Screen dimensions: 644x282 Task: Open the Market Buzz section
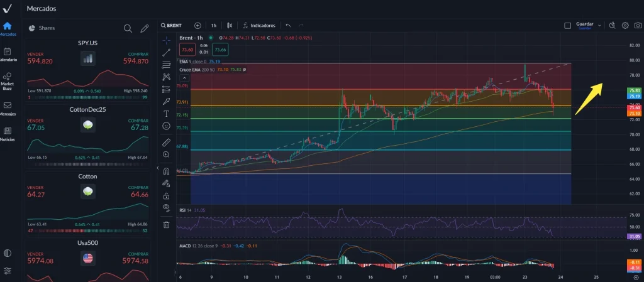pyautogui.click(x=8, y=81)
